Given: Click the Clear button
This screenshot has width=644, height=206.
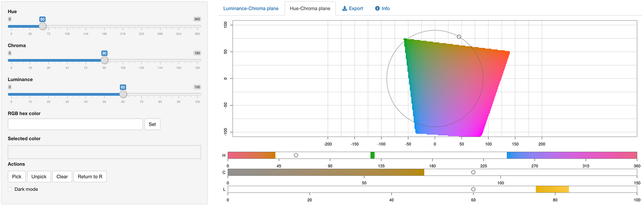Looking at the screenshot, I should point(62,177).
